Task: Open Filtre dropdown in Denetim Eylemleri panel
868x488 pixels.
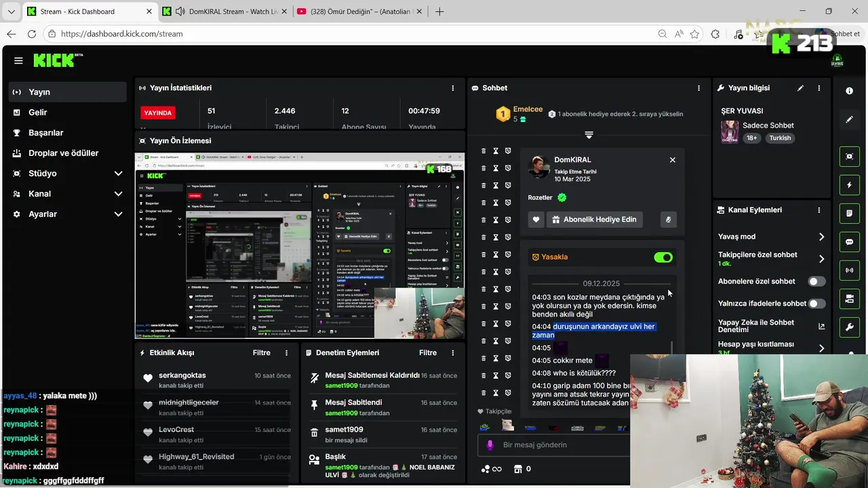Action: click(428, 353)
